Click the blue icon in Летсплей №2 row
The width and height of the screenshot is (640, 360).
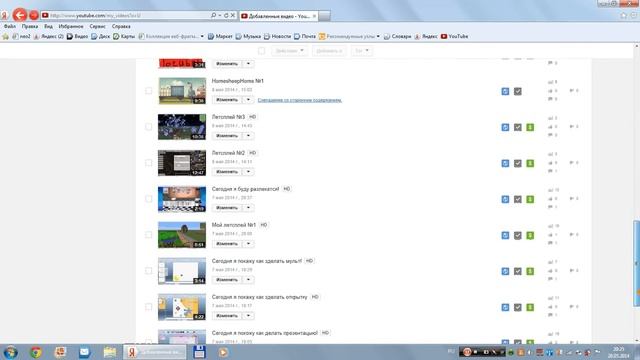point(505,163)
